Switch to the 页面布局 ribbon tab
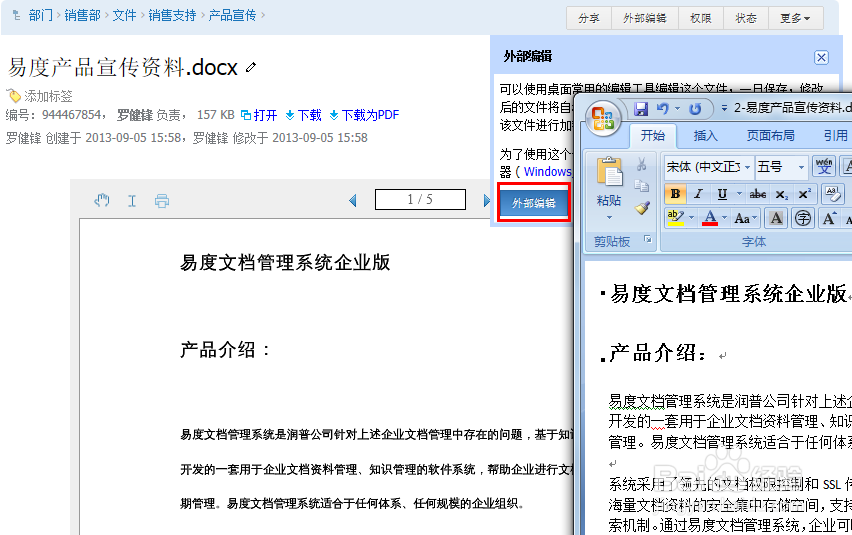The width and height of the screenshot is (852, 535). click(x=770, y=135)
